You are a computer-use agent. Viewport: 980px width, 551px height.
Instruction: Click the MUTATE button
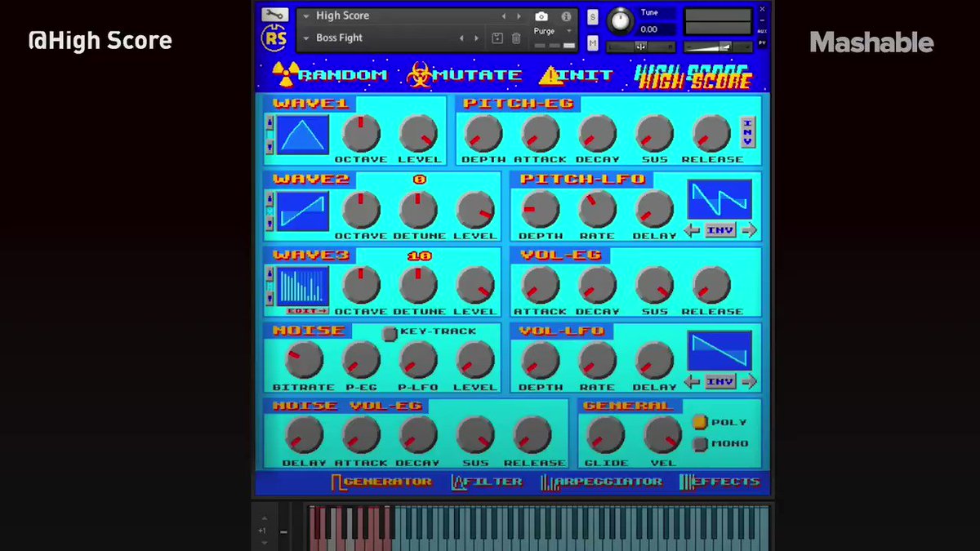[x=465, y=75]
